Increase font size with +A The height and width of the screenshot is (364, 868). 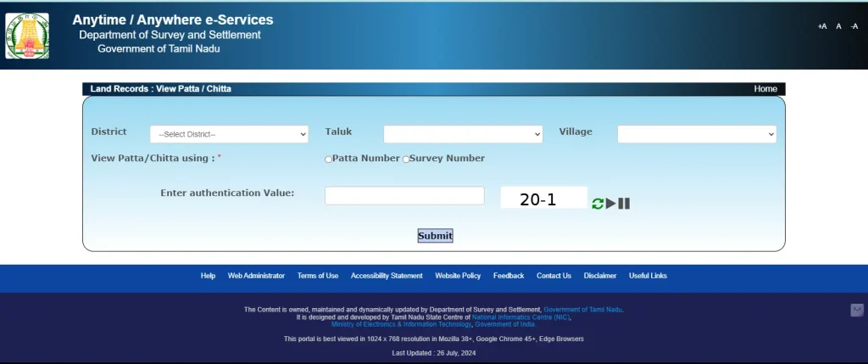tap(822, 26)
